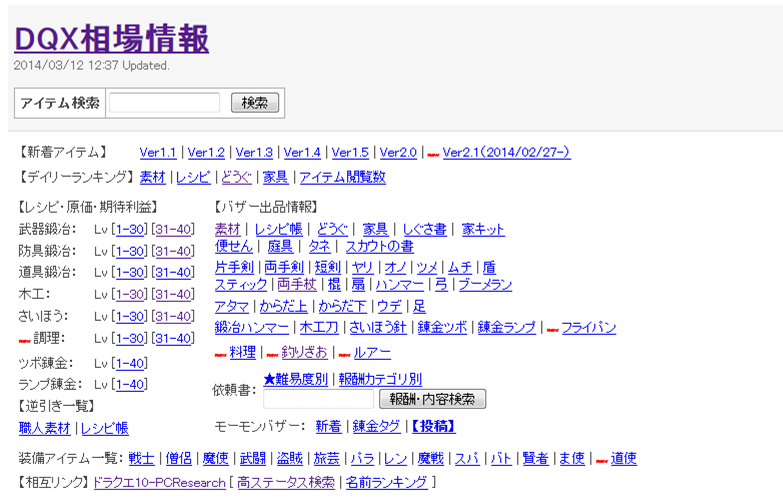Open からだ上 armor link
The height and width of the screenshot is (503, 783).
[284, 306]
